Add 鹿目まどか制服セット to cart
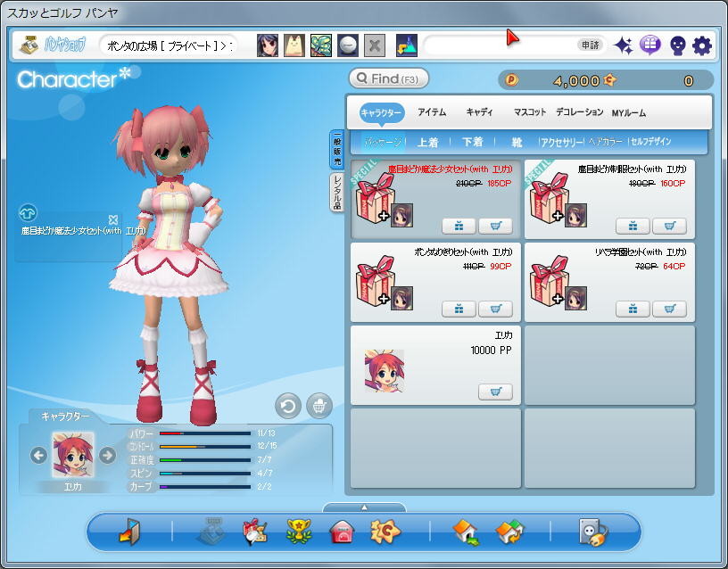This screenshot has height=569, width=728. 669,226
